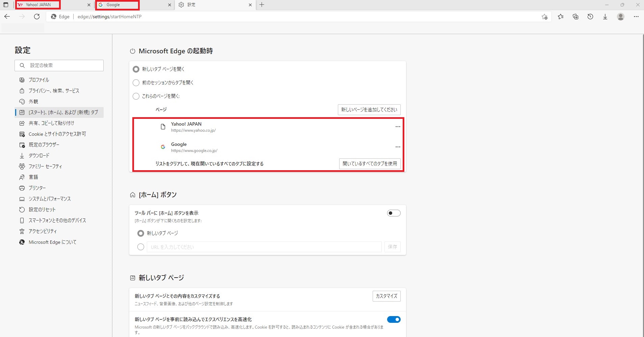Close the 設定 tab

[250, 5]
